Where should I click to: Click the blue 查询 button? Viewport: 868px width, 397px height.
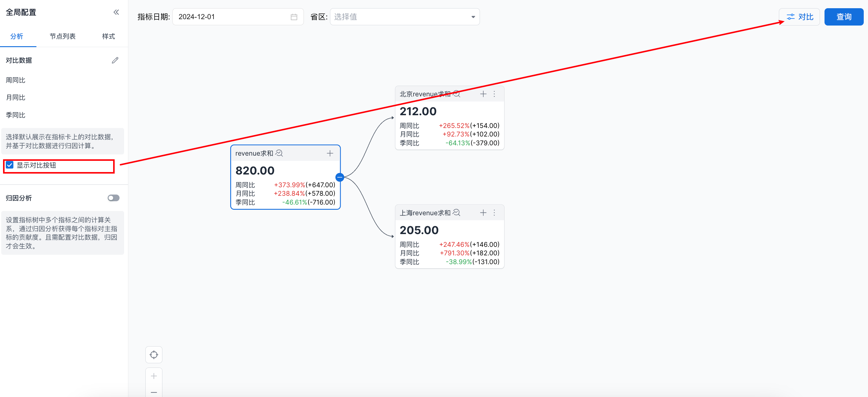tap(843, 17)
